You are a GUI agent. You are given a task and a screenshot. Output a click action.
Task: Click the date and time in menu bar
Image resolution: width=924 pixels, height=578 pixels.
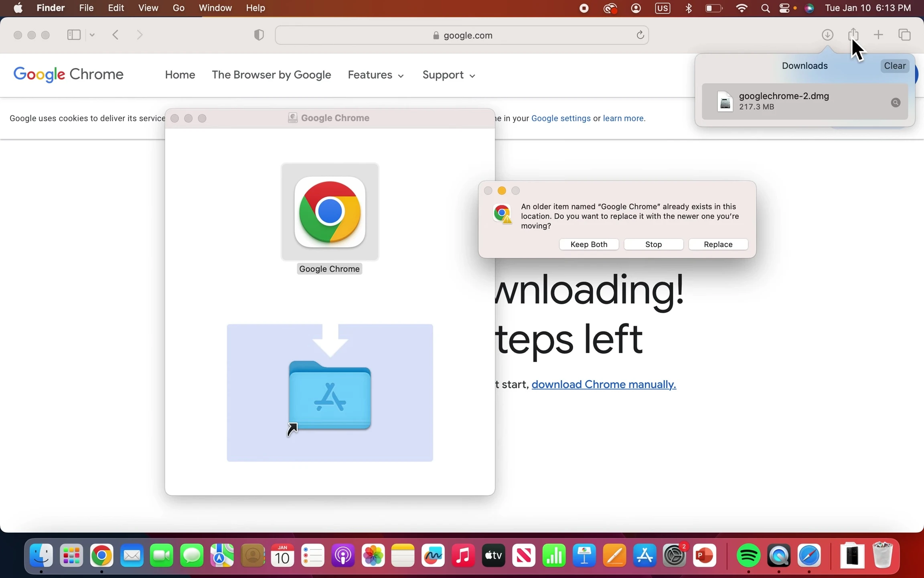(868, 8)
